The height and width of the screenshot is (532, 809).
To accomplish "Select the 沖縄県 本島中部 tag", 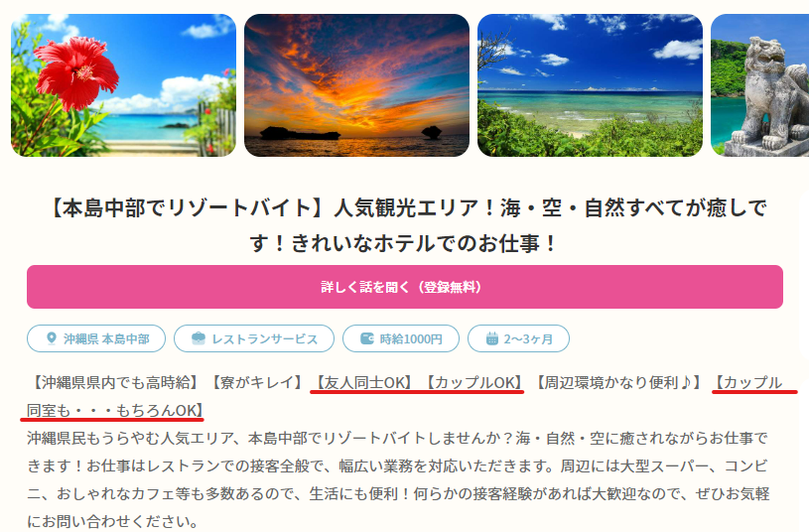I will pyautogui.click(x=96, y=338).
